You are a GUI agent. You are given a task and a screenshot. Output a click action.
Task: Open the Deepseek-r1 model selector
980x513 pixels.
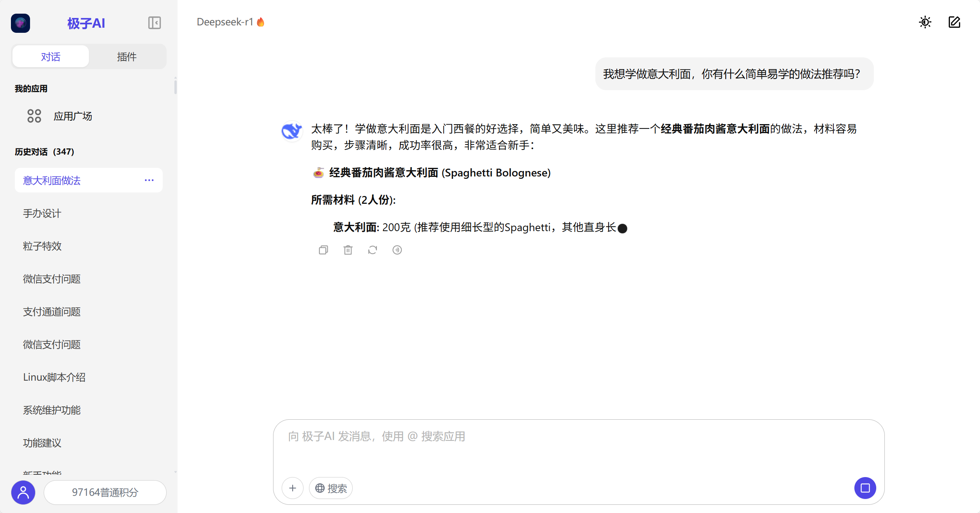pos(230,22)
